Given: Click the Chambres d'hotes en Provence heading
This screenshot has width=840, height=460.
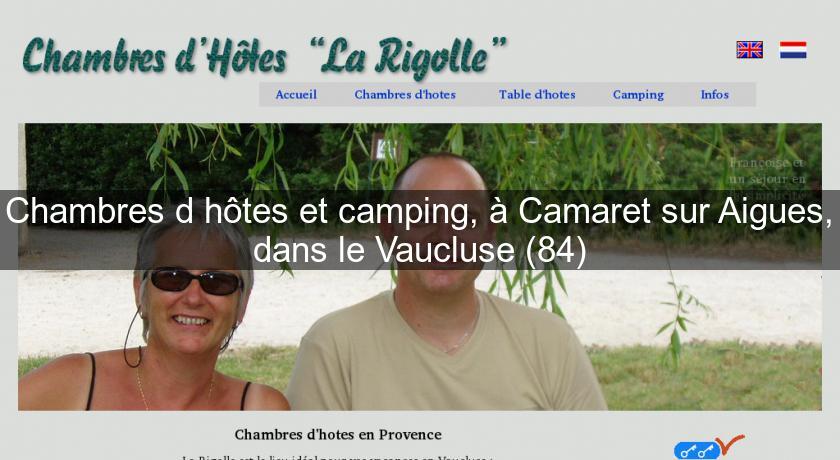Looking at the screenshot, I should 338,434.
